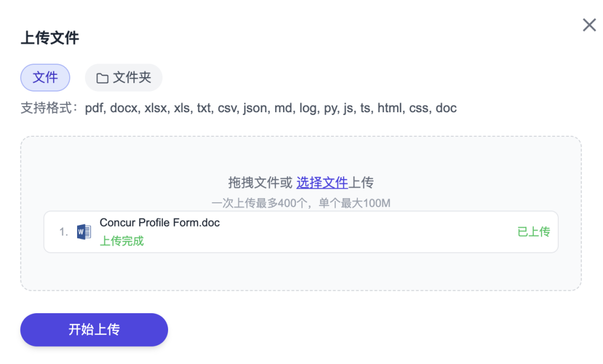Click the filename Concur Profile Form.doc
Viewport: 603px width, 364px height.
pos(159,223)
